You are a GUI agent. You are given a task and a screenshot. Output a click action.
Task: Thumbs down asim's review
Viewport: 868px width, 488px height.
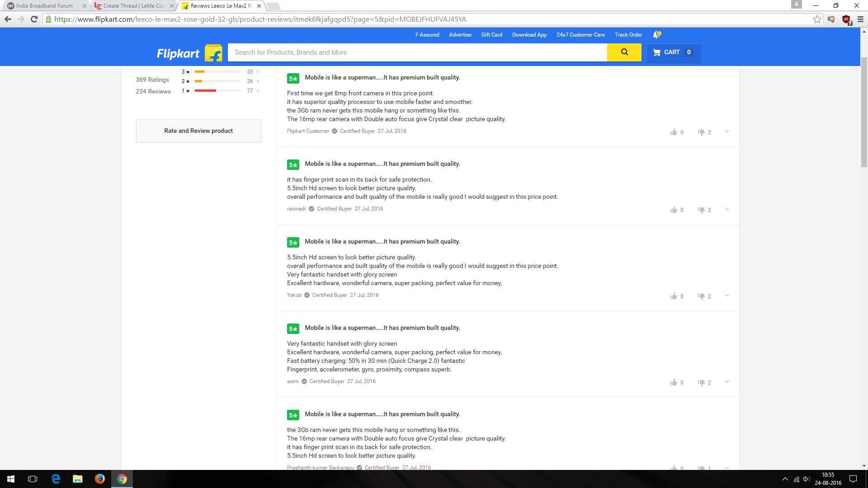coord(701,383)
